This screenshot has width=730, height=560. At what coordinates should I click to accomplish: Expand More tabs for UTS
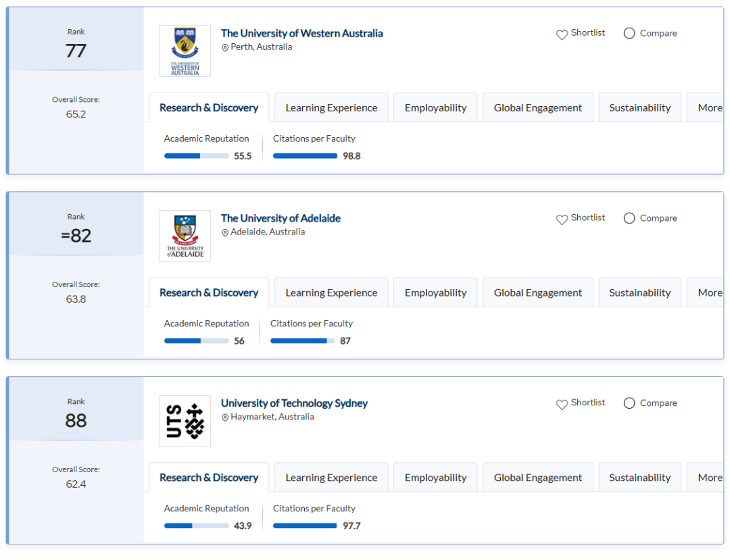[706, 478]
